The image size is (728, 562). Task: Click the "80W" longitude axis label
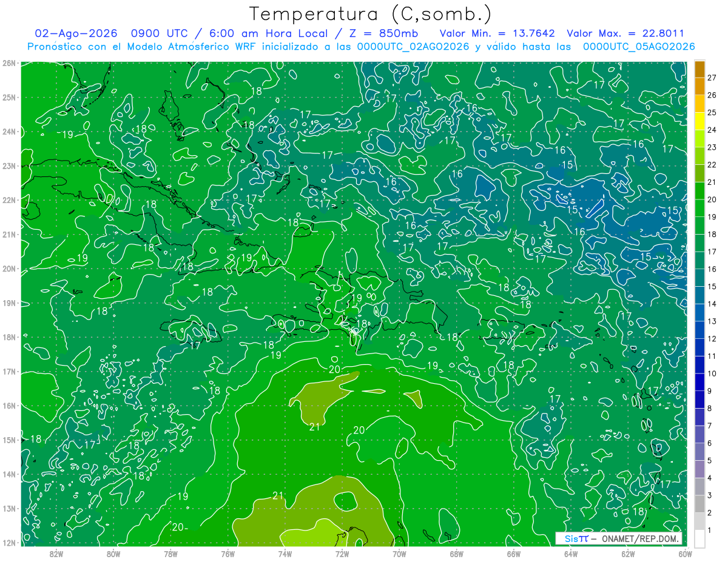[x=113, y=554]
